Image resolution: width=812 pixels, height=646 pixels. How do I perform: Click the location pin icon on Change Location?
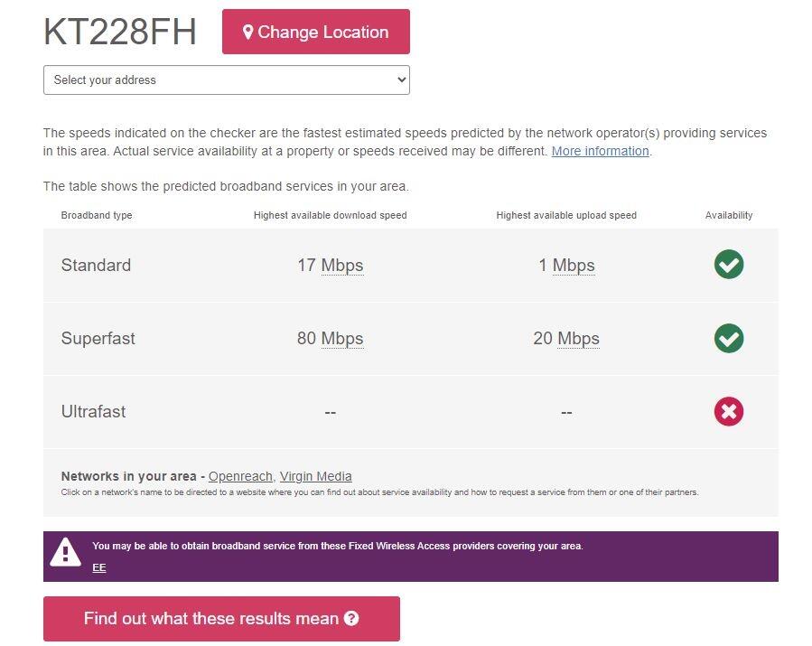(250, 31)
